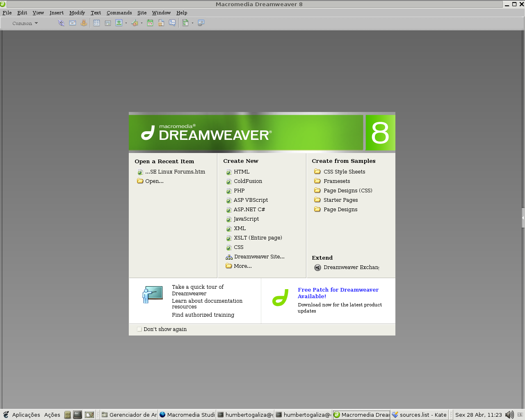Click the Comment insert icon
This screenshot has height=420, width=525.
172,23
